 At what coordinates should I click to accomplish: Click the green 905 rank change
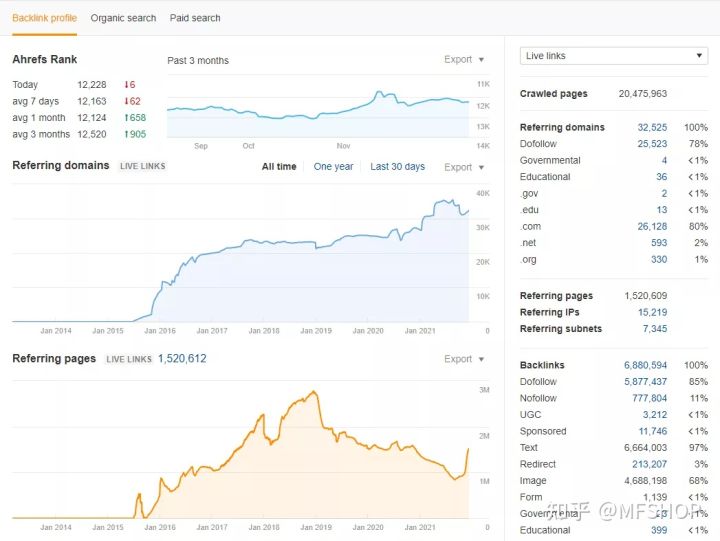click(x=135, y=135)
